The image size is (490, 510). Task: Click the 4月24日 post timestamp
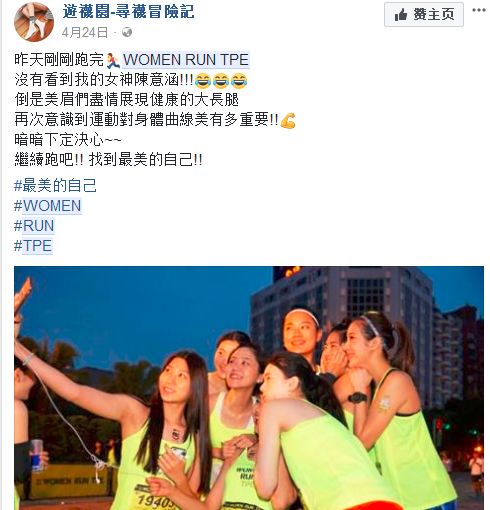85,32
